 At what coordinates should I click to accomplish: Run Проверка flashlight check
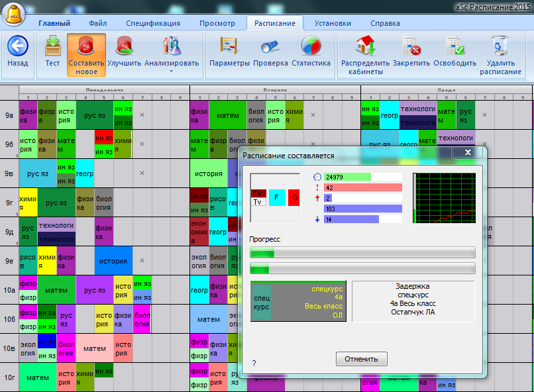click(x=271, y=46)
